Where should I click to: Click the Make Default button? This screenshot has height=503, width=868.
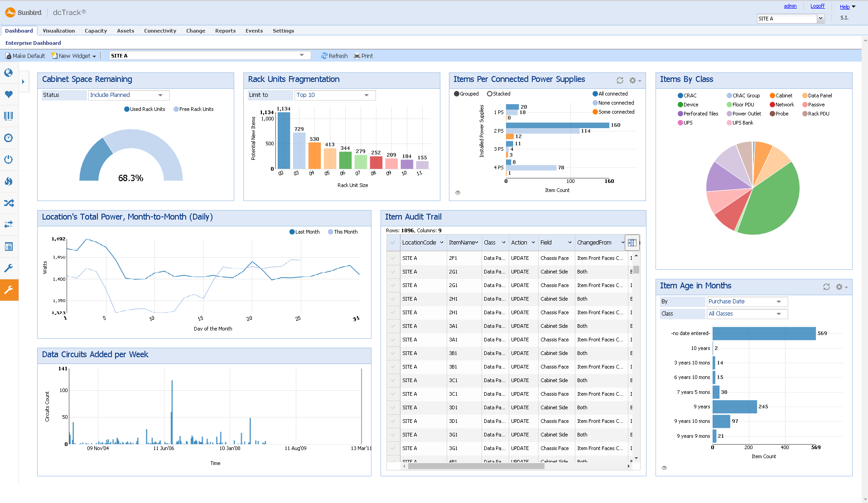pyautogui.click(x=25, y=55)
